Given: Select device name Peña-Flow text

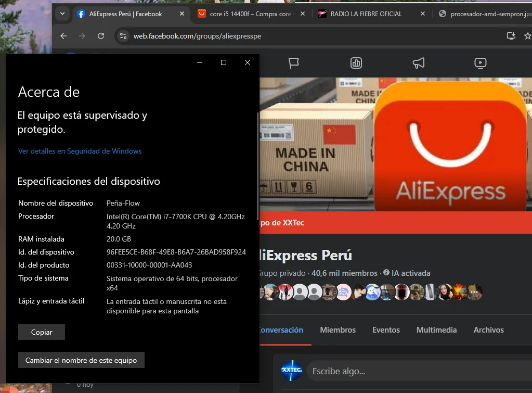Looking at the screenshot, I should (123, 203).
